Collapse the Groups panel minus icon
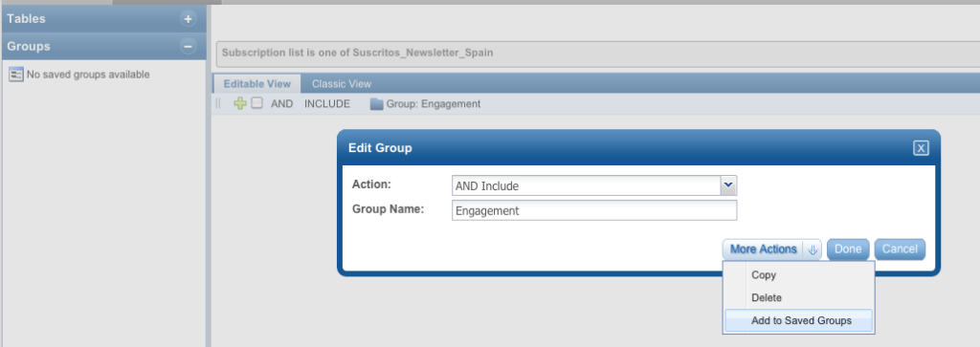The width and height of the screenshot is (980, 347). [189, 46]
